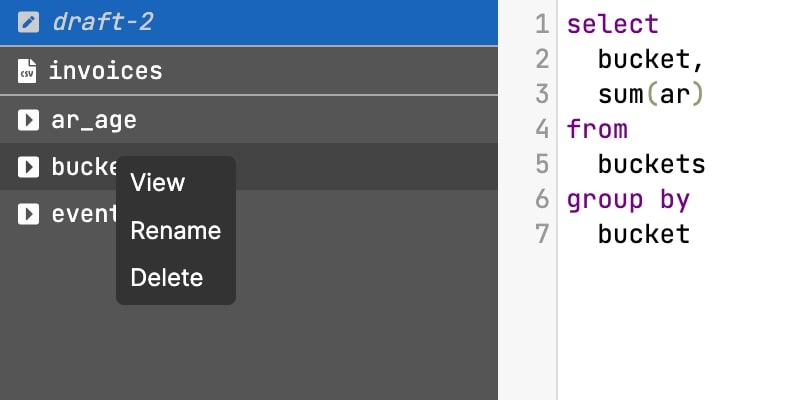
Task: Click the play icon next to buckets
Action: coord(28,167)
